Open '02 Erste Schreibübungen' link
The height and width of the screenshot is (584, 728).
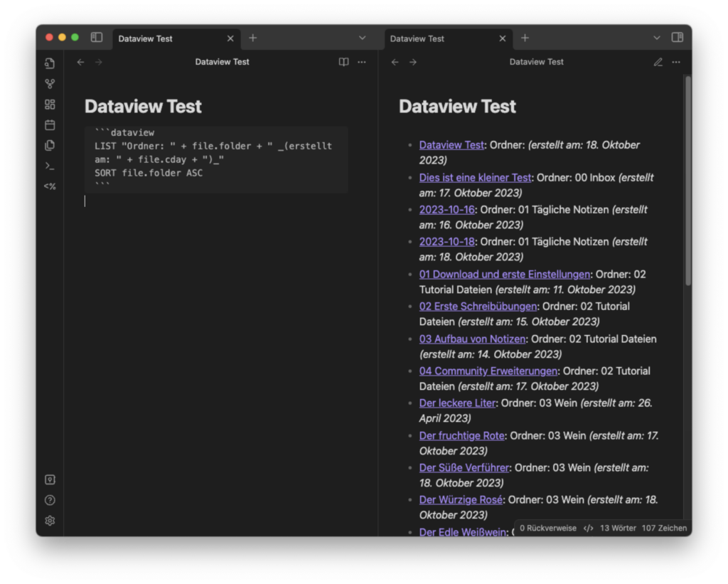click(478, 306)
